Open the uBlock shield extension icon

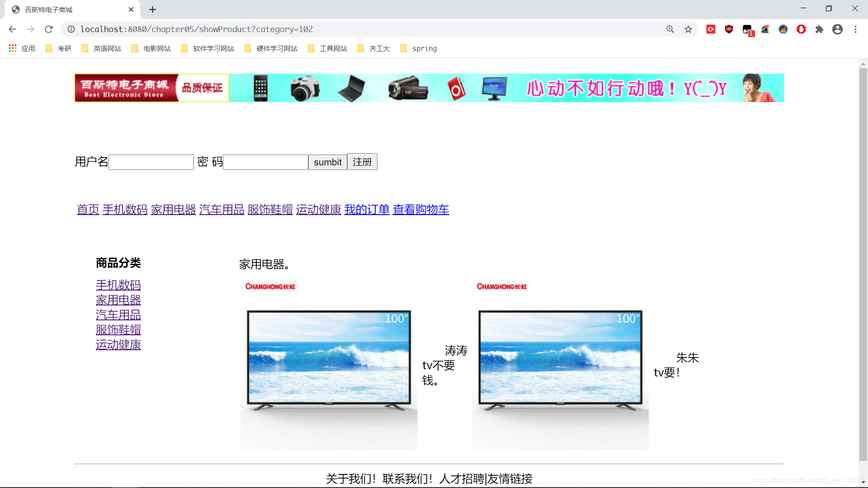729,29
